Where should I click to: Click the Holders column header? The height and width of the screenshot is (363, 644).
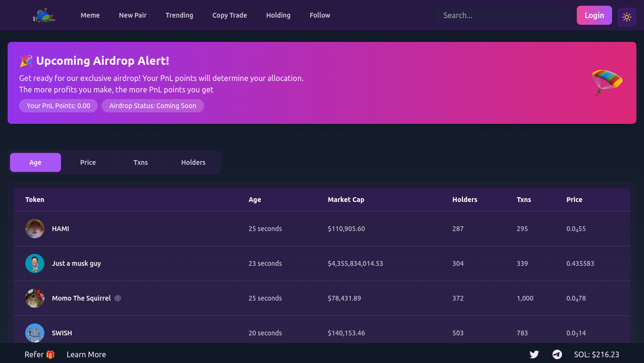(x=465, y=200)
